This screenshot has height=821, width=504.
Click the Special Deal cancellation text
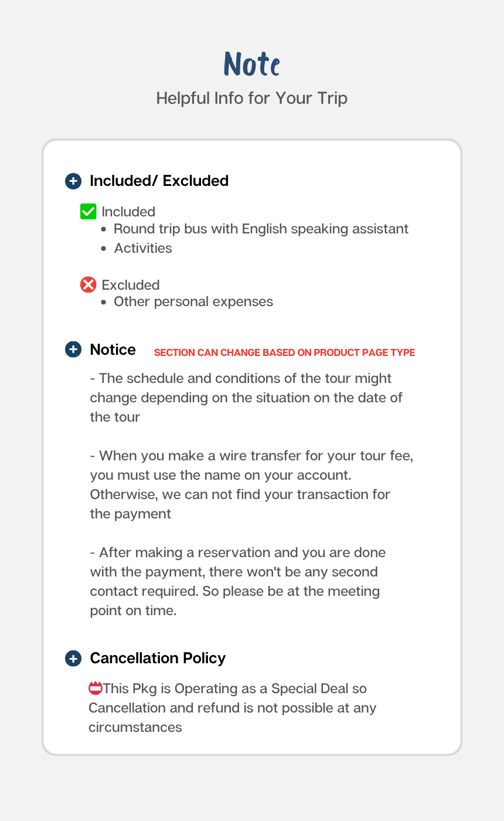click(232, 708)
